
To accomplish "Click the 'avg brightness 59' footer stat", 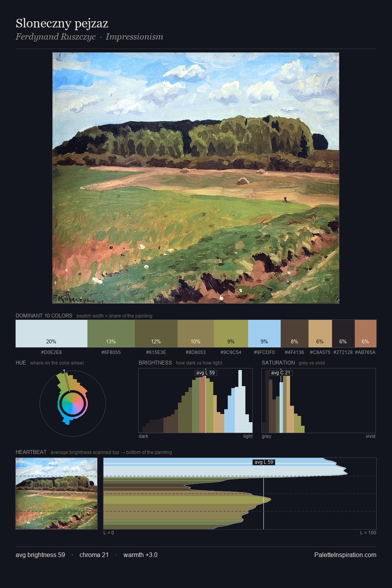I will (x=40, y=555).
